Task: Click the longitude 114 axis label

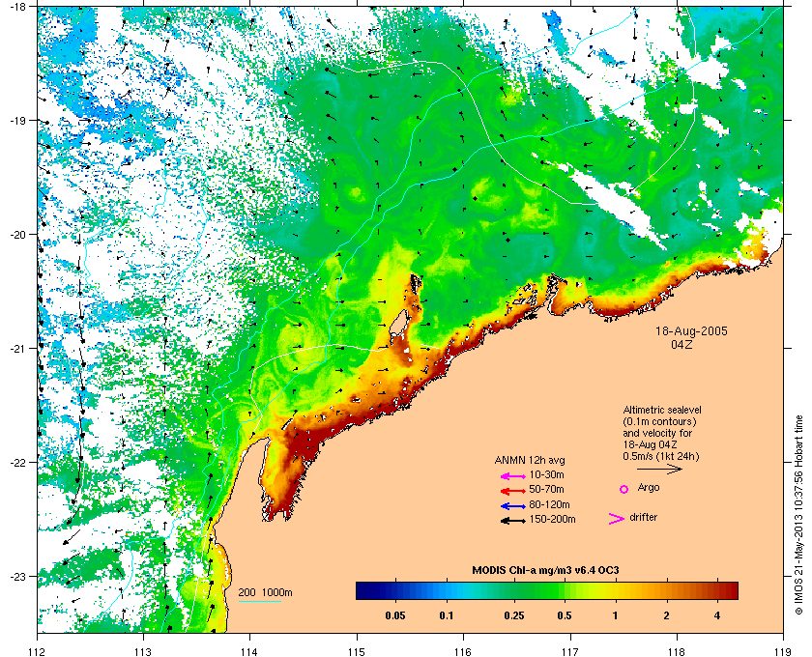Action: (249, 652)
